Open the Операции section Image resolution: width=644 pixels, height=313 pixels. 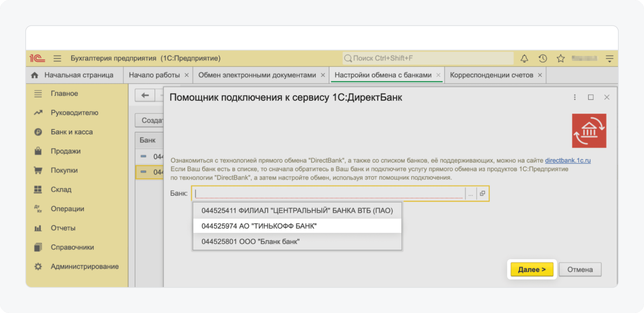click(x=67, y=209)
